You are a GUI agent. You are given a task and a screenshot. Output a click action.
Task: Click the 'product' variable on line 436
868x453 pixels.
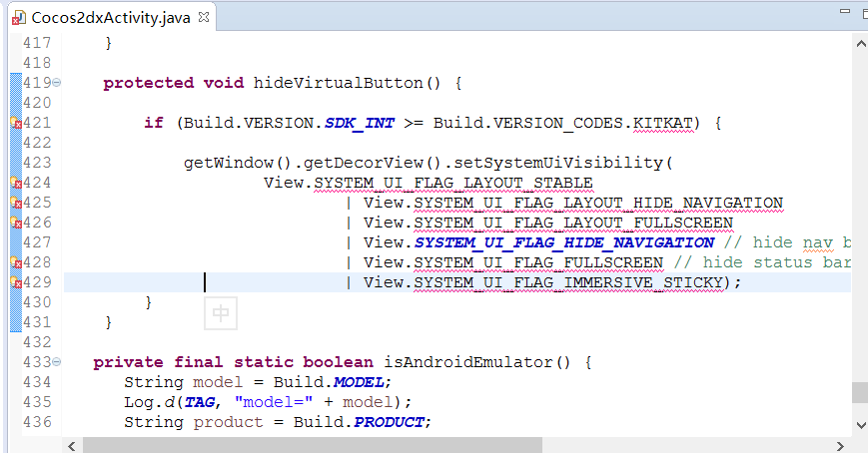pos(228,422)
